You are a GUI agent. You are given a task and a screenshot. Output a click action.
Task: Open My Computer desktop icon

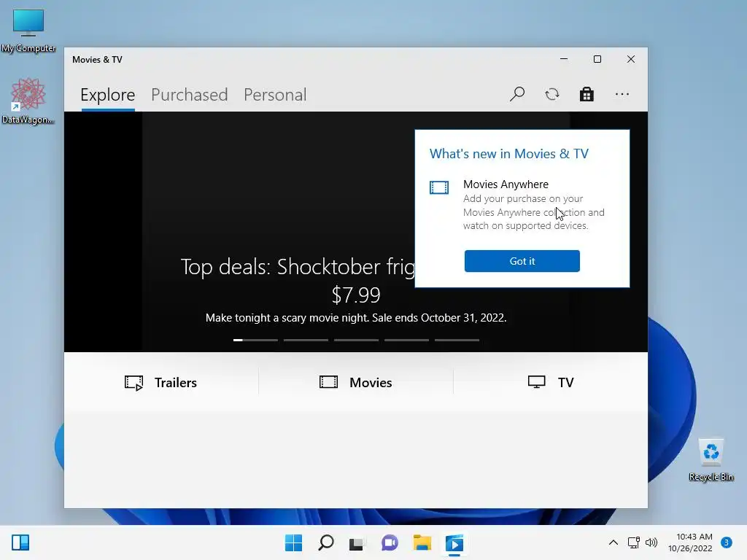[28, 31]
